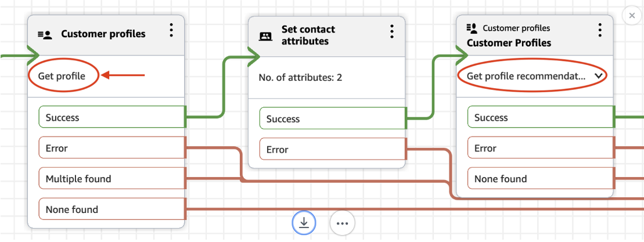This screenshot has height=242, width=644.
Task: Click None found in recommendations block
Action: (x=540, y=179)
